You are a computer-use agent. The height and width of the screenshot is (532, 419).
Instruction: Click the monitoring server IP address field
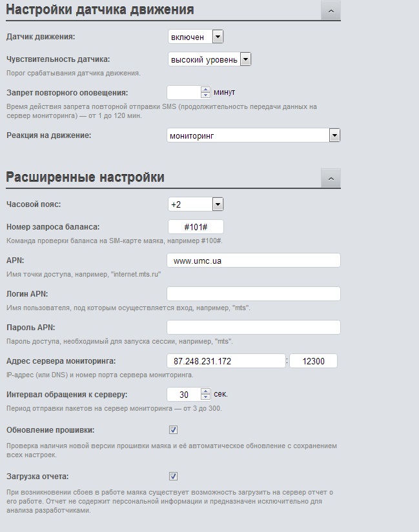[x=226, y=361]
